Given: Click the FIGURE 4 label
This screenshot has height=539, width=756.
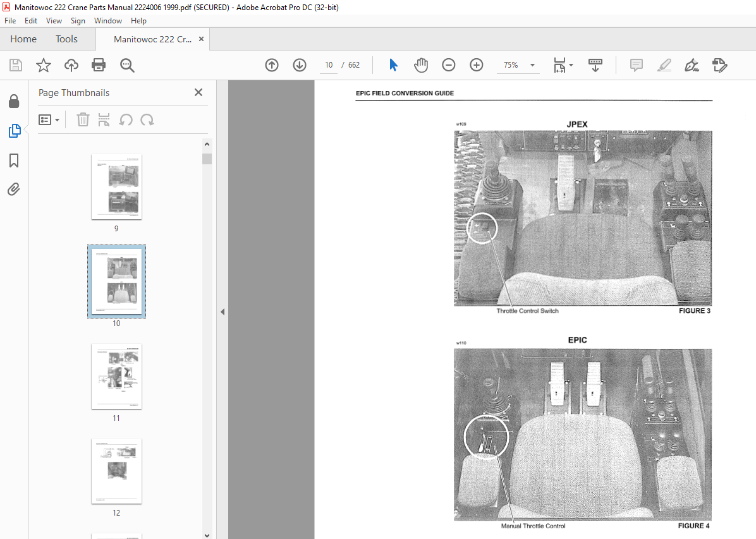Looking at the screenshot, I should click(693, 526).
